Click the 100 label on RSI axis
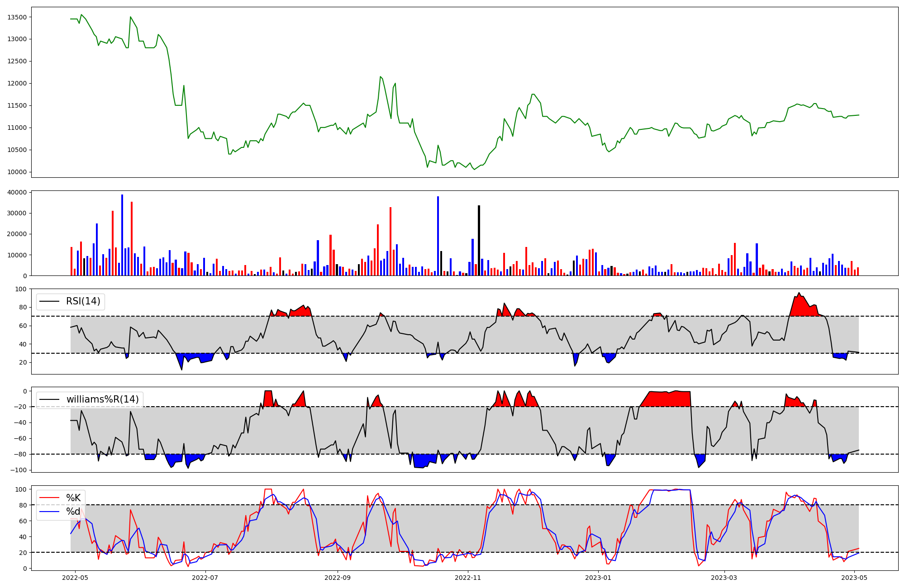This screenshot has height=588, width=905. tap(21, 289)
